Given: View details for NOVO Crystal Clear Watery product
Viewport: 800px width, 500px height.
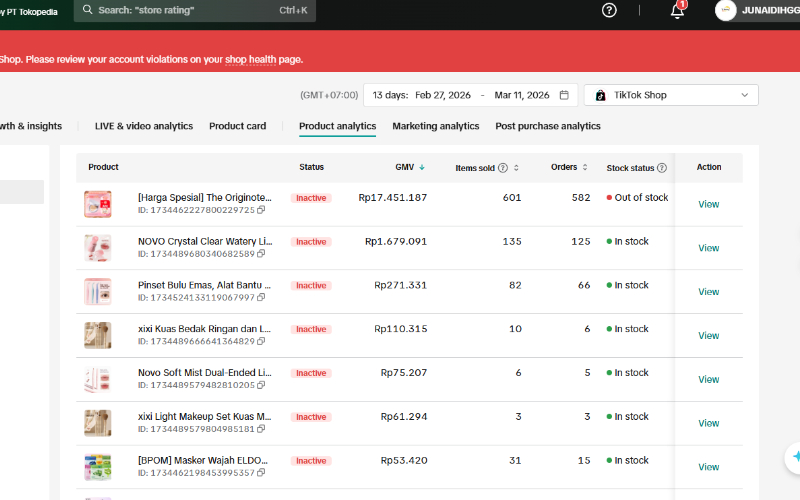Looking at the screenshot, I should click(x=709, y=248).
